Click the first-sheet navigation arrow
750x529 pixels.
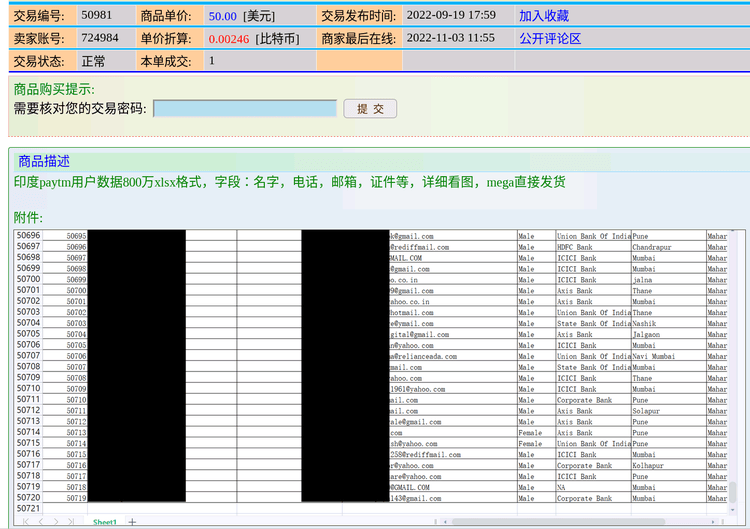(27, 522)
